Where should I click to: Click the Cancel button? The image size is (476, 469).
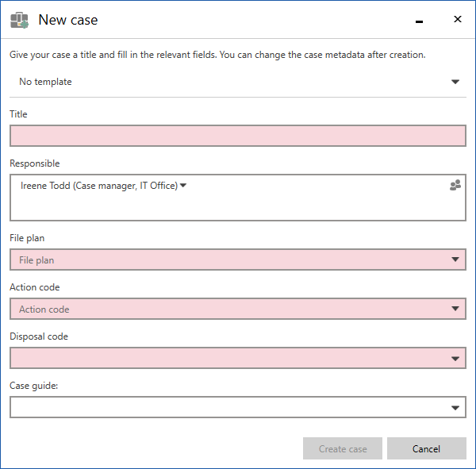click(x=427, y=448)
